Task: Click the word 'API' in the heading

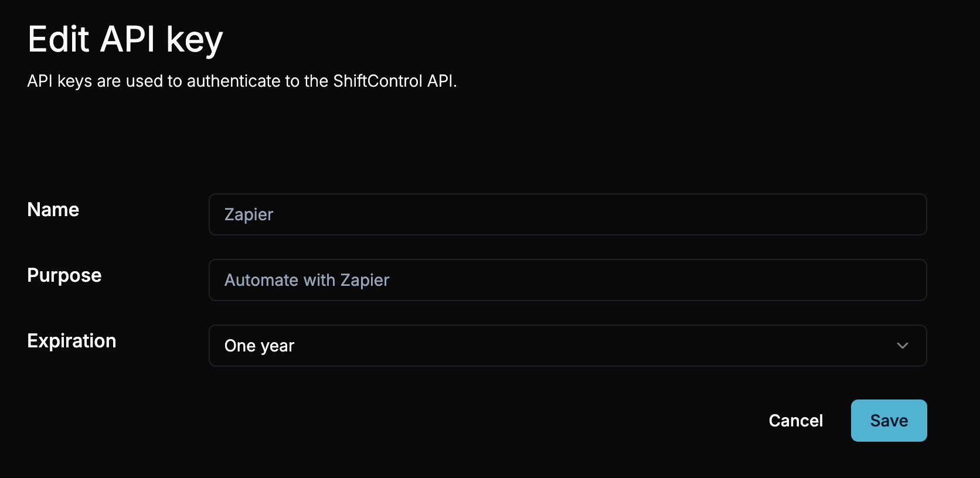Action: tap(128, 40)
